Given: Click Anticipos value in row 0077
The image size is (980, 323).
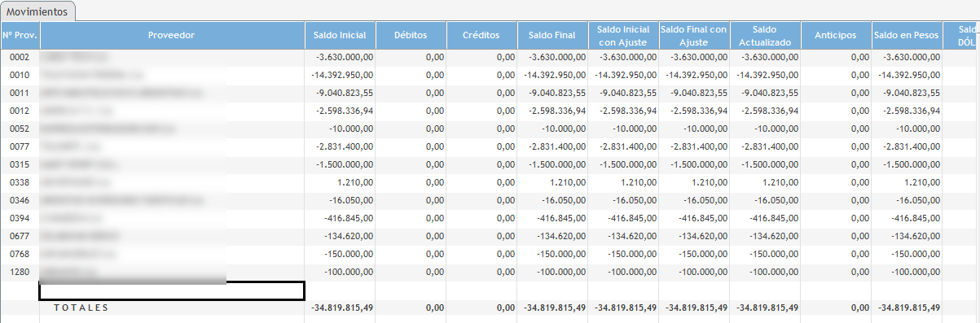Looking at the screenshot, I should tap(836, 146).
